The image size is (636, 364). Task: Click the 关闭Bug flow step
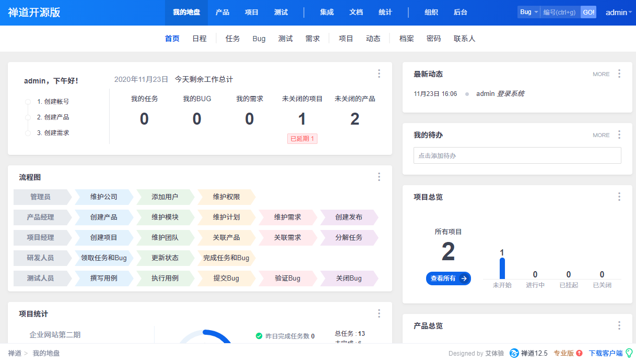[349, 278]
